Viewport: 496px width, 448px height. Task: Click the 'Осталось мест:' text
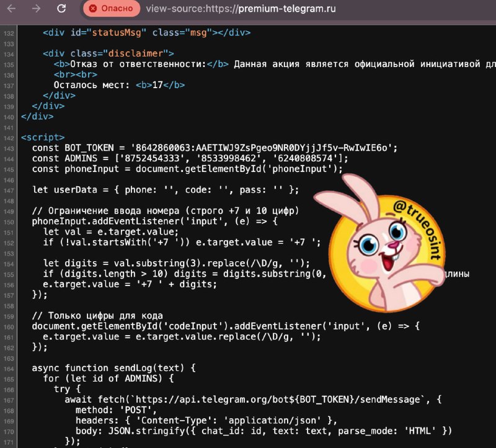point(92,85)
